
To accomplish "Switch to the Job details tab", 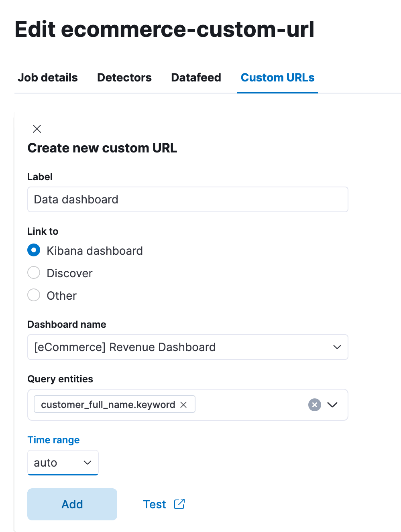I will (x=47, y=77).
